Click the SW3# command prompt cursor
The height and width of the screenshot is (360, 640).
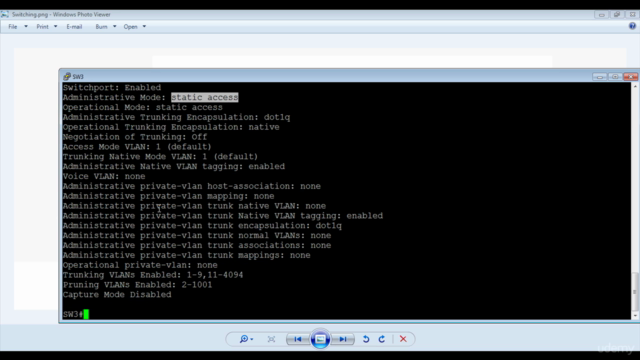click(86, 314)
